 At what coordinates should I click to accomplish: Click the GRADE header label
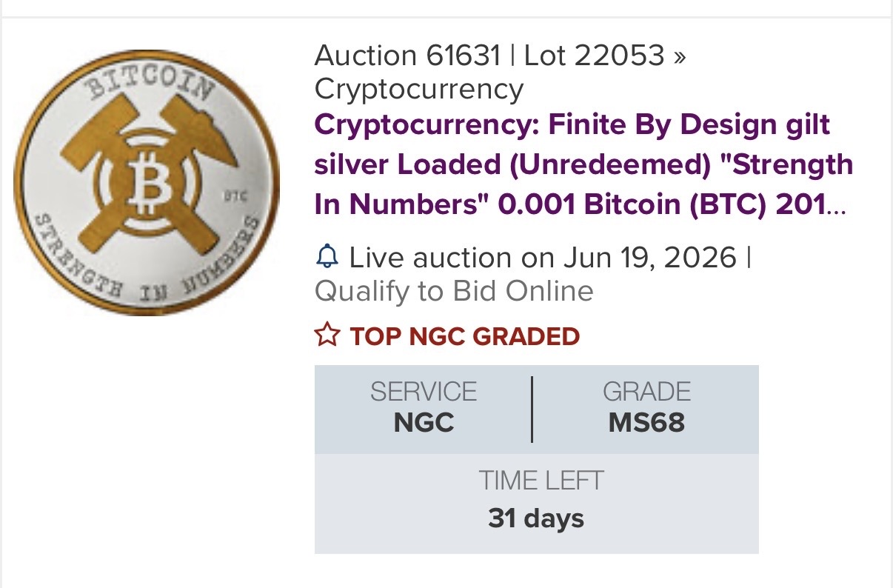point(646,391)
